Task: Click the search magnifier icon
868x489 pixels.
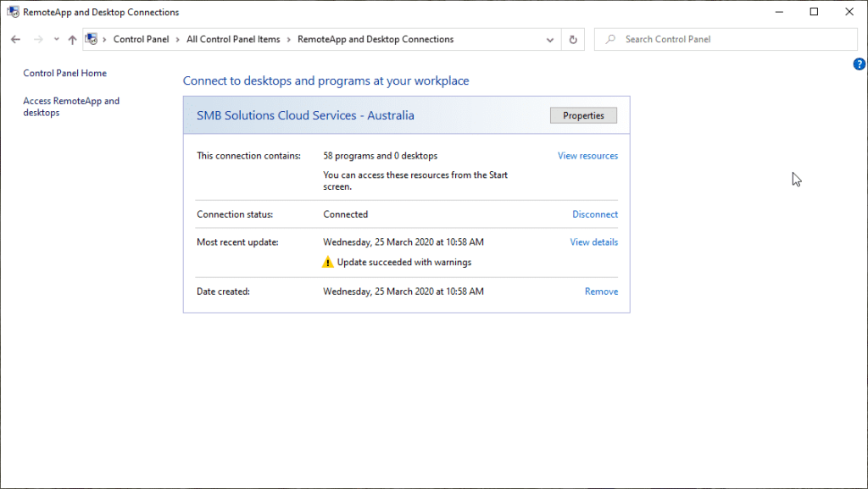Action: [x=610, y=39]
